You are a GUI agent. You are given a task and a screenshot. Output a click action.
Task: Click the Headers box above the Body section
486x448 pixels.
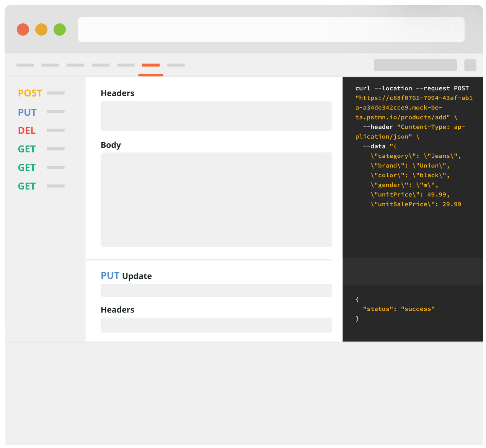point(216,116)
